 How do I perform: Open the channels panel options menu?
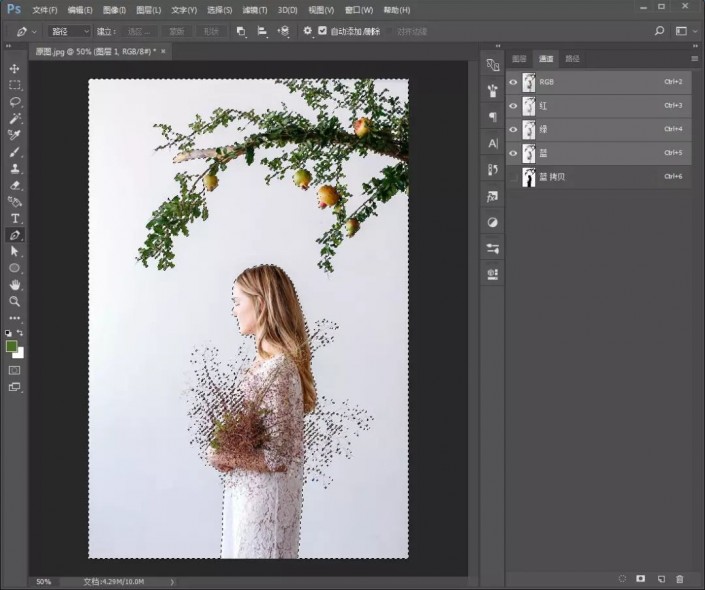[x=694, y=59]
